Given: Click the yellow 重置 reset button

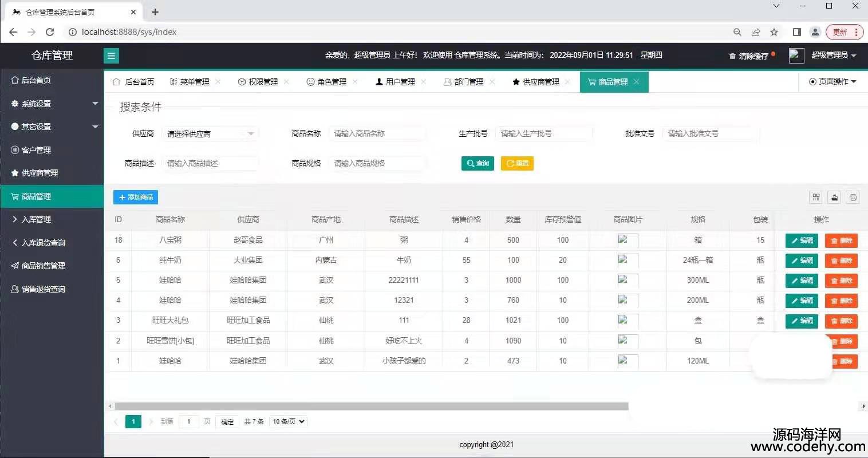Looking at the screenshot, I should coord(517,163).
